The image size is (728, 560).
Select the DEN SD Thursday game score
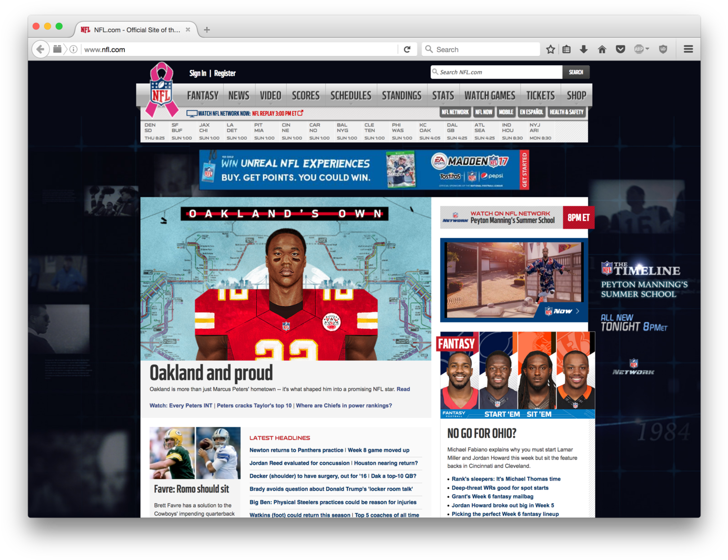point(154,132)
